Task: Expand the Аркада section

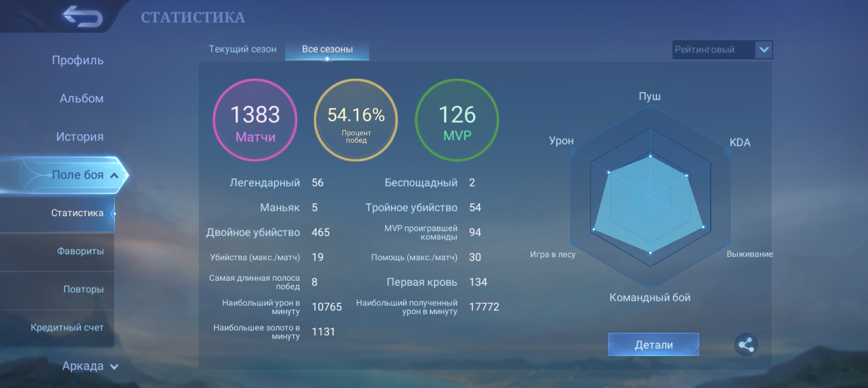Action: pyautogui.click(x=114, y=366)
